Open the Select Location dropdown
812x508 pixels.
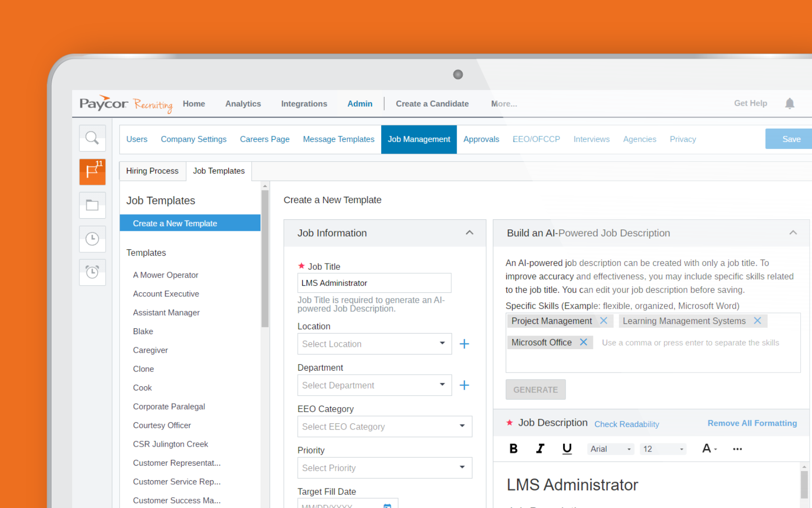(374, 344)
